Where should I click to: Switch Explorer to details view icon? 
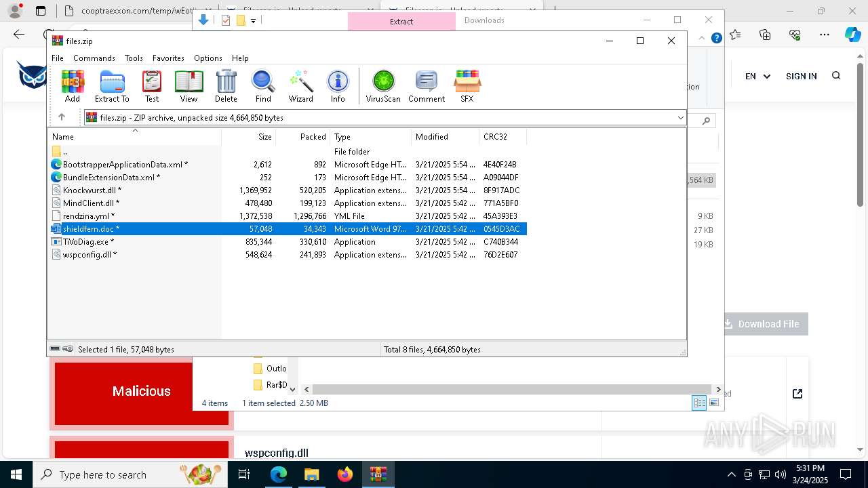(x=699, y=403)
